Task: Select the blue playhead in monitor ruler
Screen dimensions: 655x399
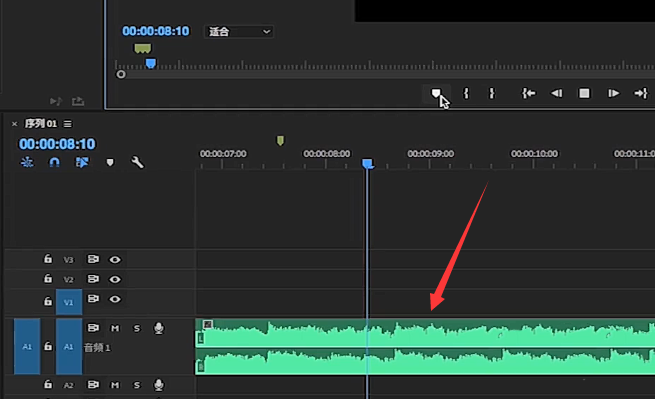Action: point(151,64)
